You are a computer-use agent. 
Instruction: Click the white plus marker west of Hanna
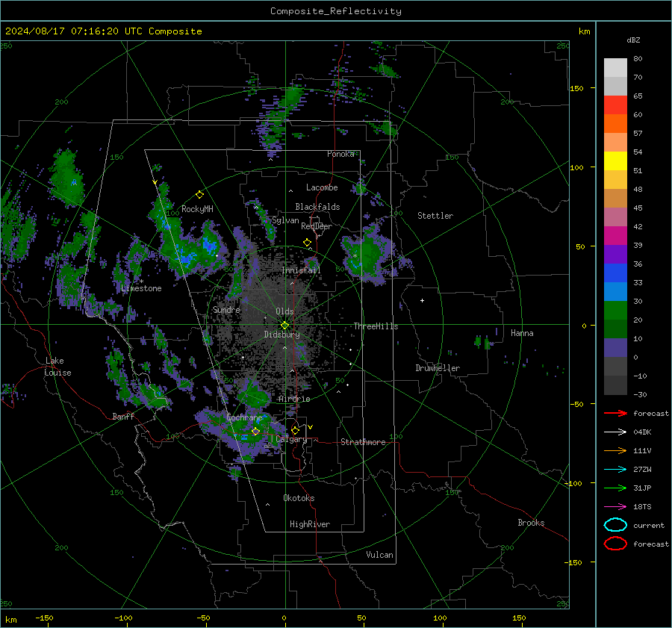[x=422, y=300]
